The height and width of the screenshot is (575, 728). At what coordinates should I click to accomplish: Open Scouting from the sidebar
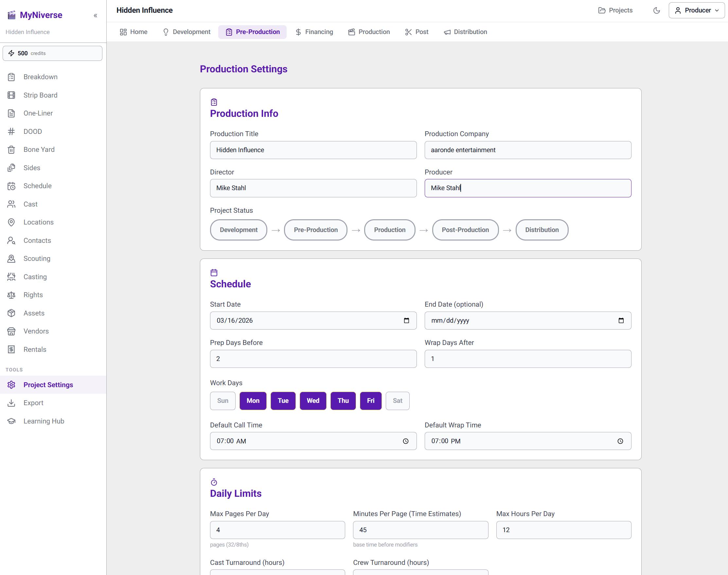[37, 259]
